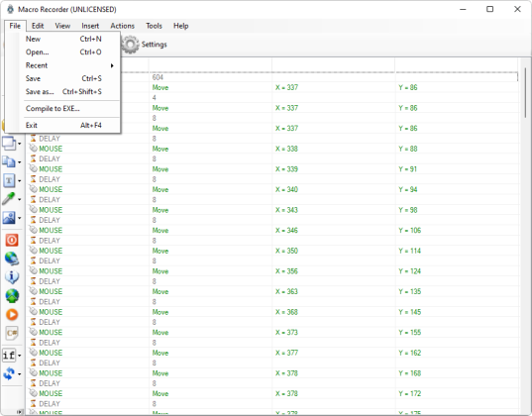Open the View menu
This screenshot has width=532, height=416.
(x=62, y=26)
